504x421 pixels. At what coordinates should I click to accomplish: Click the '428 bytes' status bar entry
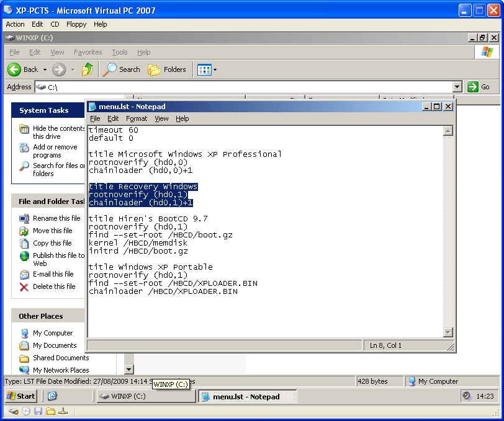tap(372, 381)
